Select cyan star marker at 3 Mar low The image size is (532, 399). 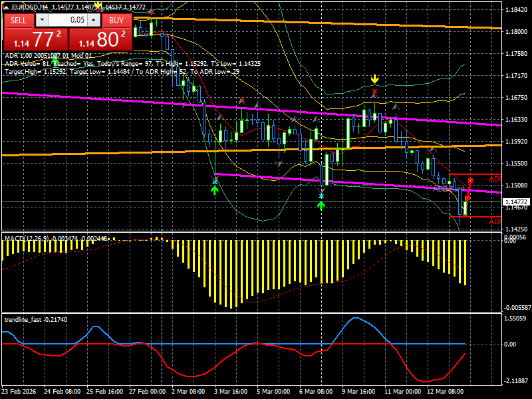point(214,182)
